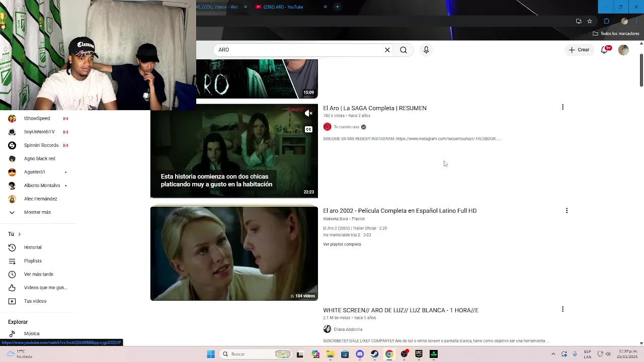Open the 22:23 saga video preview

click(x=234, y=151)
